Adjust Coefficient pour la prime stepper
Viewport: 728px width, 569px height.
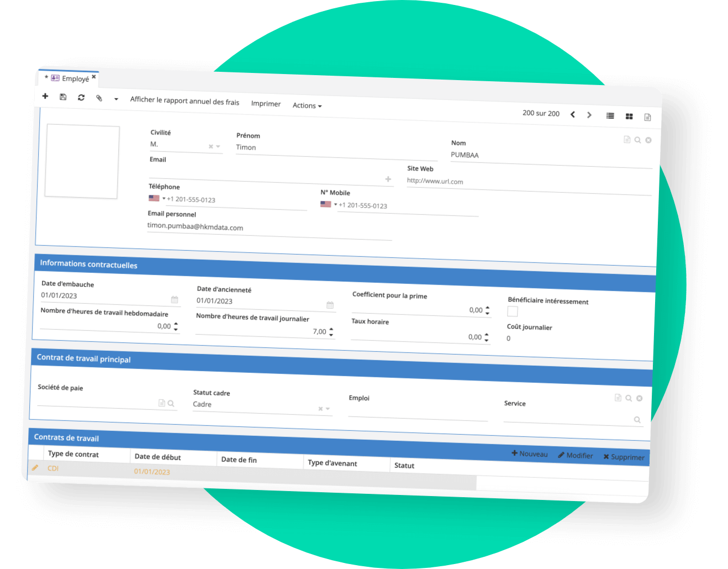tap(487, 310)
